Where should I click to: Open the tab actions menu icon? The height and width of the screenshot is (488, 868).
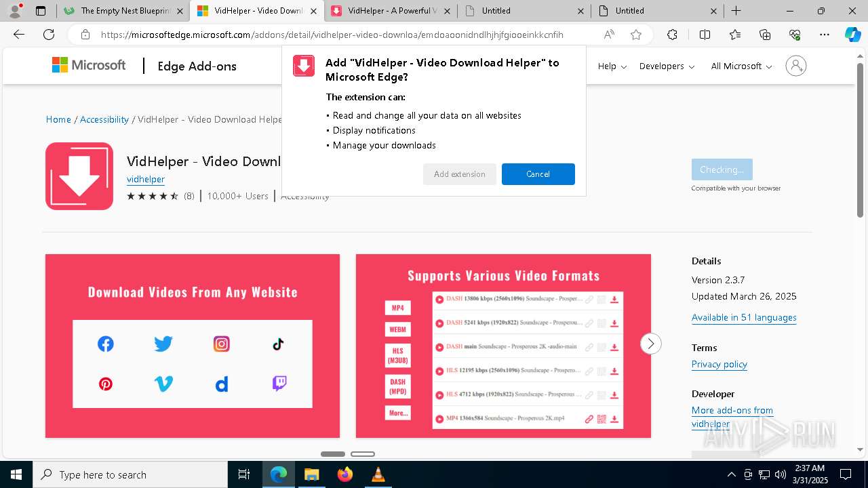click(41, 11)
